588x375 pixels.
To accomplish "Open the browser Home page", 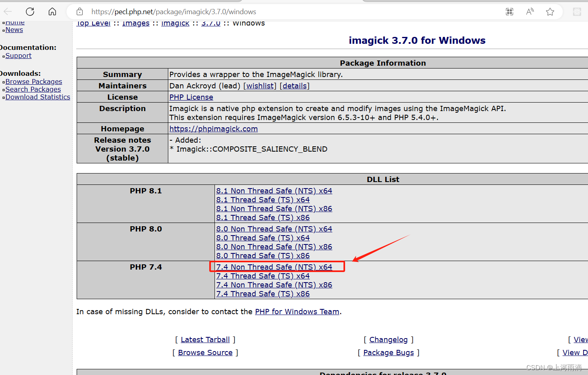I will click(52, 11).
